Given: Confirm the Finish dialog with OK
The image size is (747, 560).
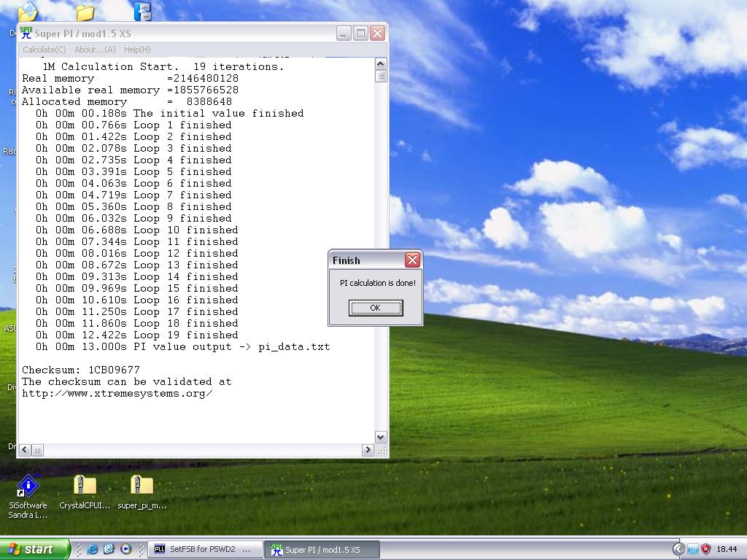Looking at the screenshot, I should pos(376,308).
